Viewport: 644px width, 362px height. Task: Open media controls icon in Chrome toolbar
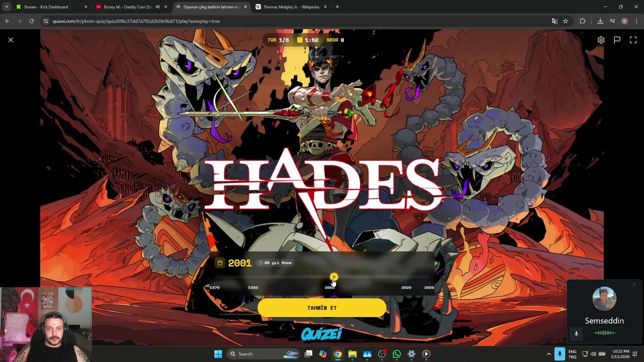(612, 21)
